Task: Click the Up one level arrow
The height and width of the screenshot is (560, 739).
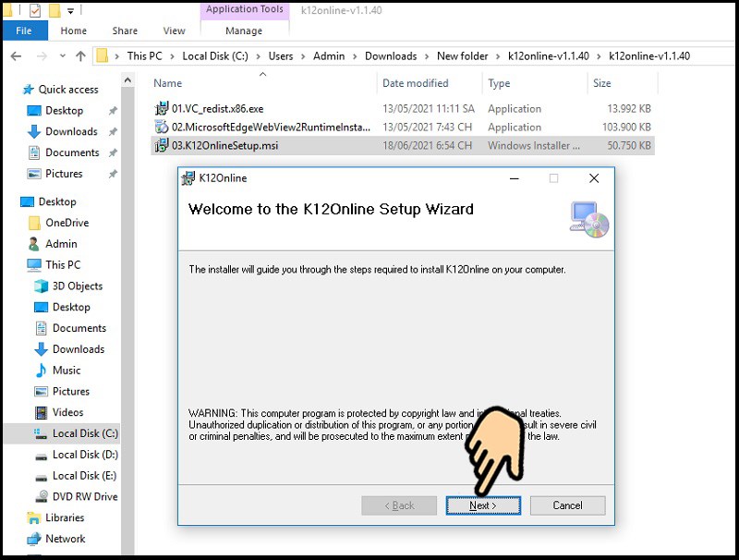Action: 80,56
